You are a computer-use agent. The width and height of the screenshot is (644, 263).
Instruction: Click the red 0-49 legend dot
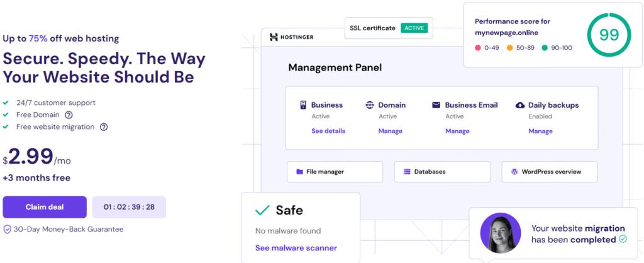coord(478,48)
